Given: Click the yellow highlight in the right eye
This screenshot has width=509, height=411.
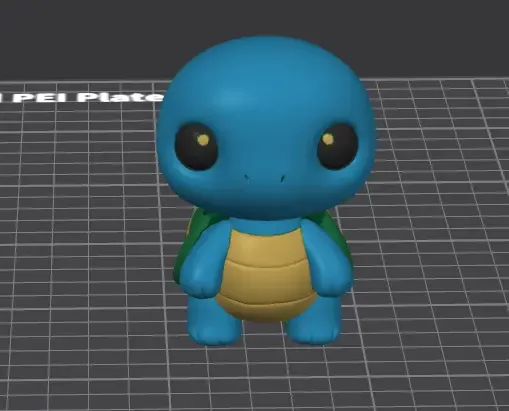Looking at the screenshot, I should click(x=329, y=139).
